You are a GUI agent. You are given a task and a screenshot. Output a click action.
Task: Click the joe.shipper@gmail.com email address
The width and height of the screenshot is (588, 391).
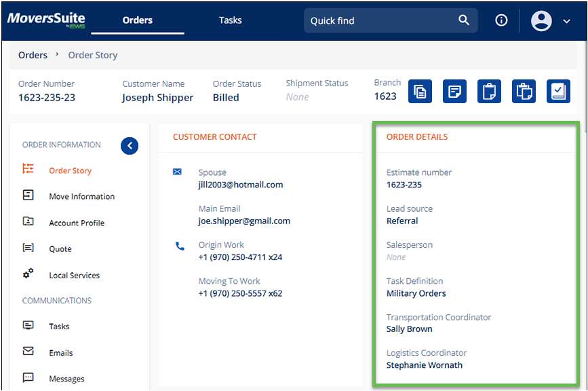tap(244, 221)
